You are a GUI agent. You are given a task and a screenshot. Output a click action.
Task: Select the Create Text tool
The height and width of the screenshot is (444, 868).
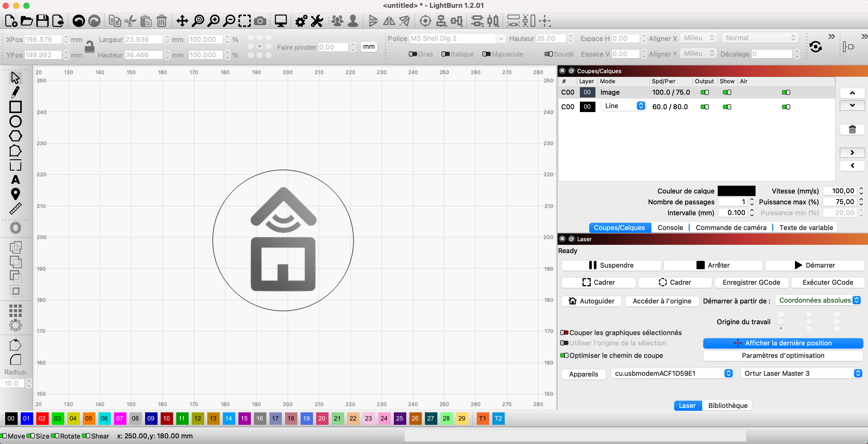tap(15, 179)
